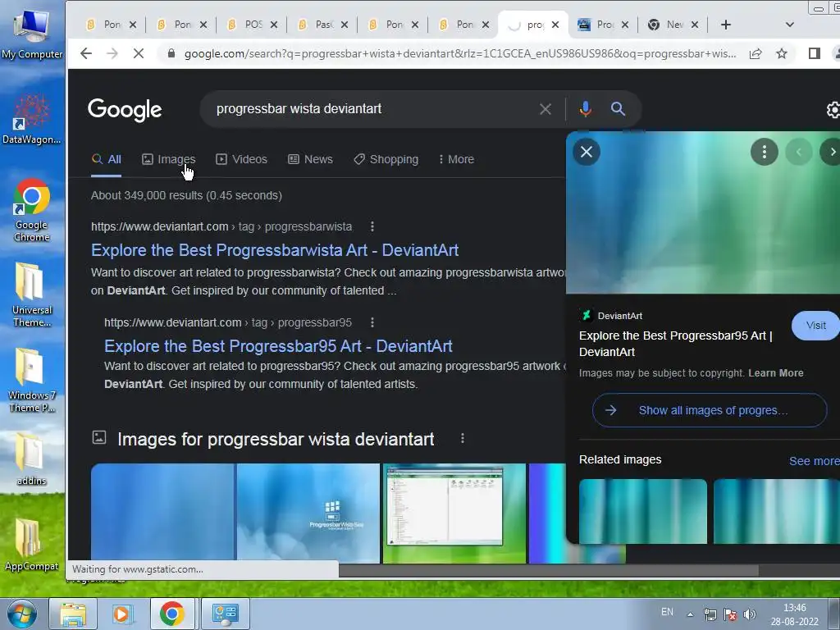
Task: Open the first related image thumbnail
Action: coord(643,511)
